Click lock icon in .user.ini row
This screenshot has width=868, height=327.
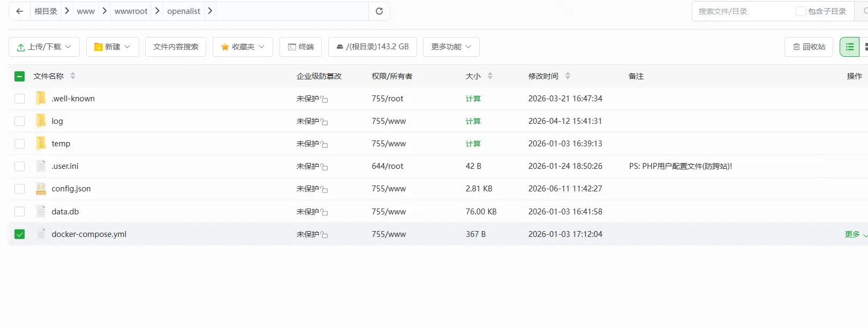pyautogui.click(x=324, y=167)
